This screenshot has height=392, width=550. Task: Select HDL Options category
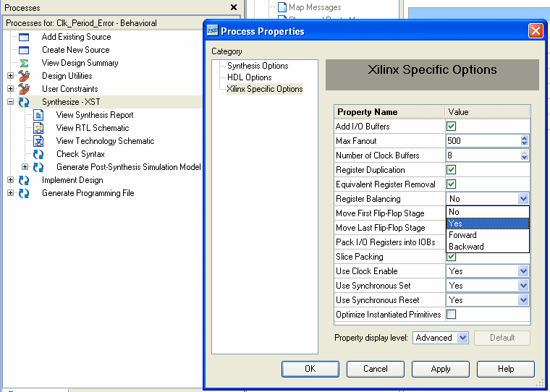point(249,77)
